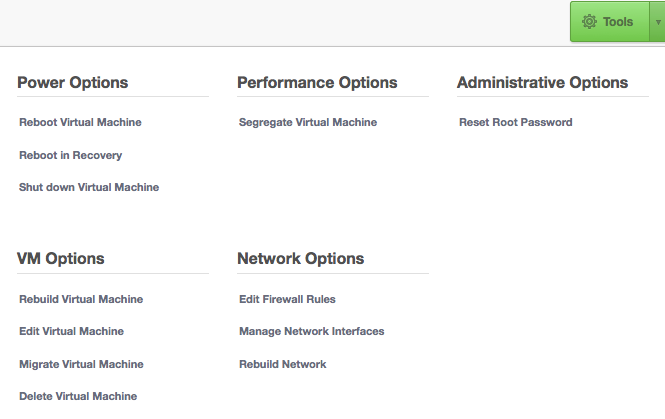
Task: Click the Performance Options heading
Action: pyautogui.click(x=317, y=83)
